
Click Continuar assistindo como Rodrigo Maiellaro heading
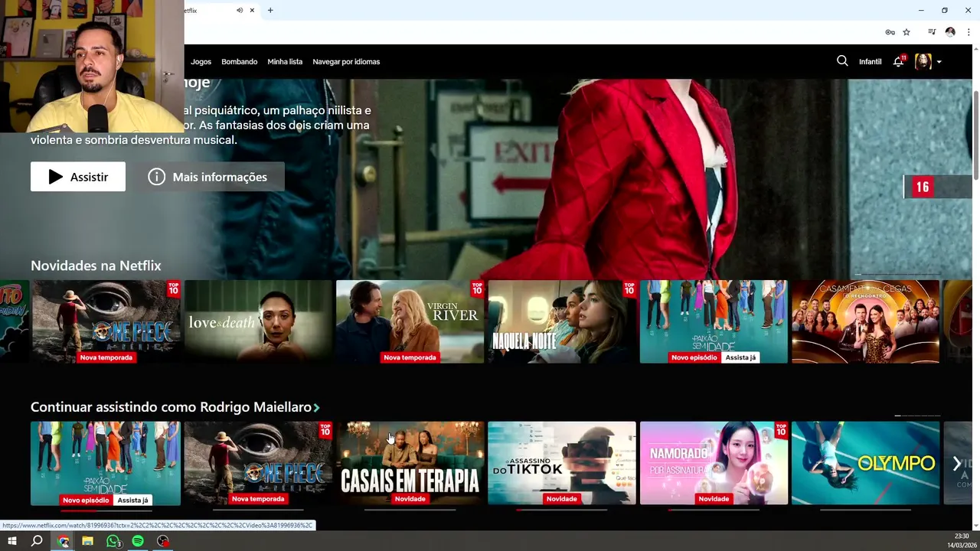coord(171,407)
